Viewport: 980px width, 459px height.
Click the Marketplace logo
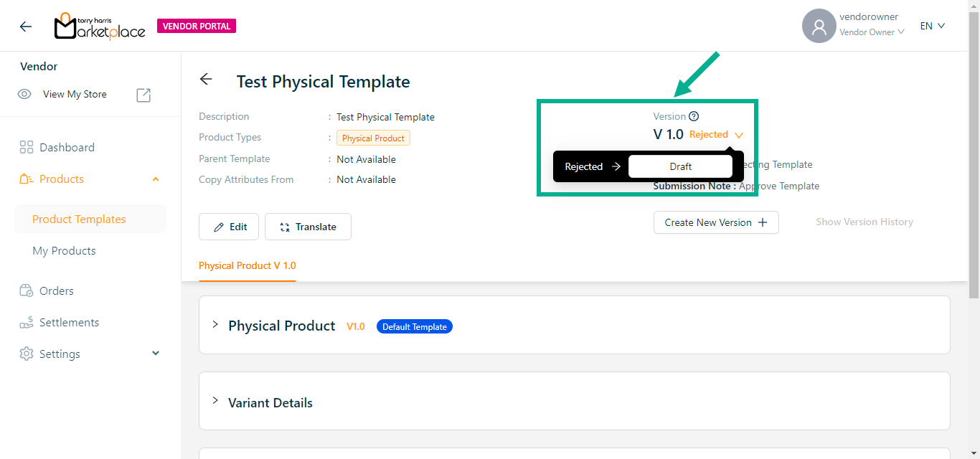coord(100,27)
